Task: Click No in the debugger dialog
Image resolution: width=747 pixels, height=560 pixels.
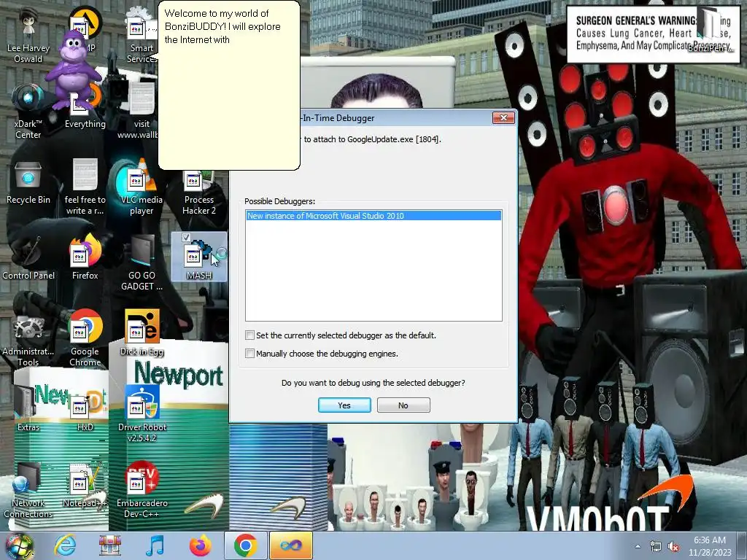Action: [403, 405]
